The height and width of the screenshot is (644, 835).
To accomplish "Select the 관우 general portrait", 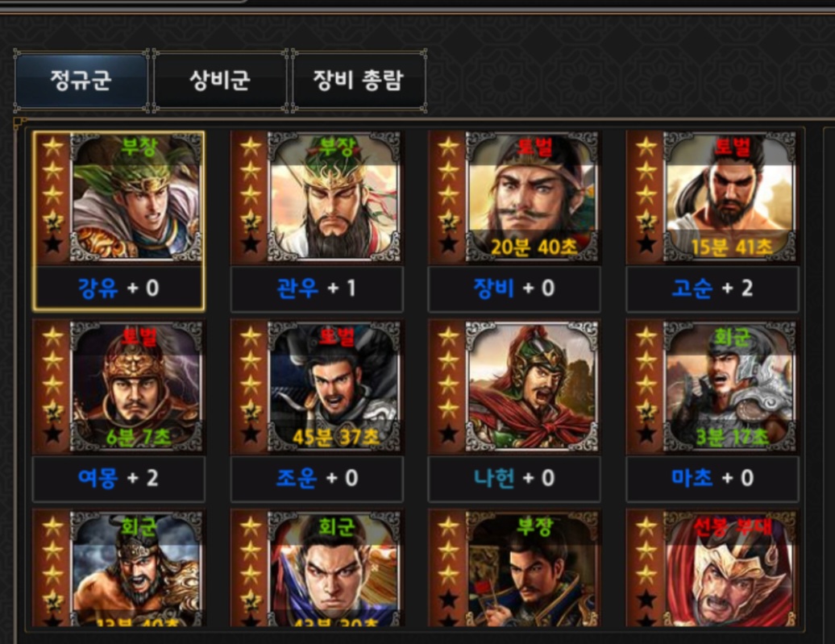I will click(334, 197).
